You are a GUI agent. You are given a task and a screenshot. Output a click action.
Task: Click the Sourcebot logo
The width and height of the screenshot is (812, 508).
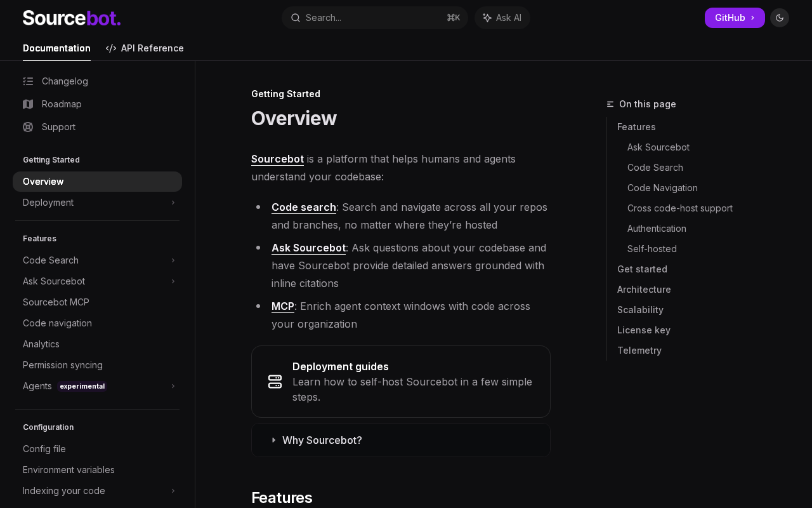pyautogui.click(x=72, y=18)
